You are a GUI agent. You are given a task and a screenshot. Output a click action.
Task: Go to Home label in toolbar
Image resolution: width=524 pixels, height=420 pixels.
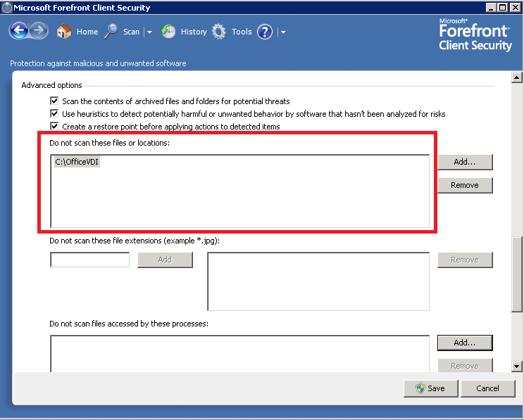pos(87,32)
